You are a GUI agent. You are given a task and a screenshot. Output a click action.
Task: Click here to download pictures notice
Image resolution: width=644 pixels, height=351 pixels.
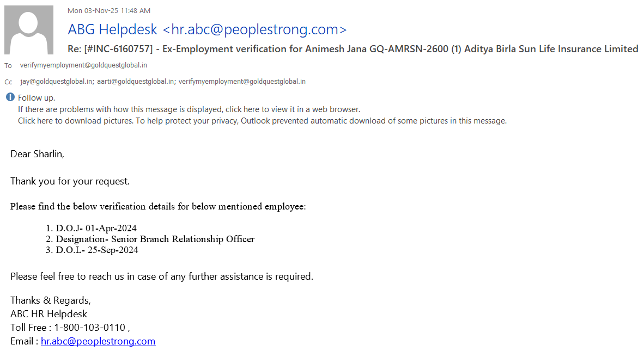[262, 121]
